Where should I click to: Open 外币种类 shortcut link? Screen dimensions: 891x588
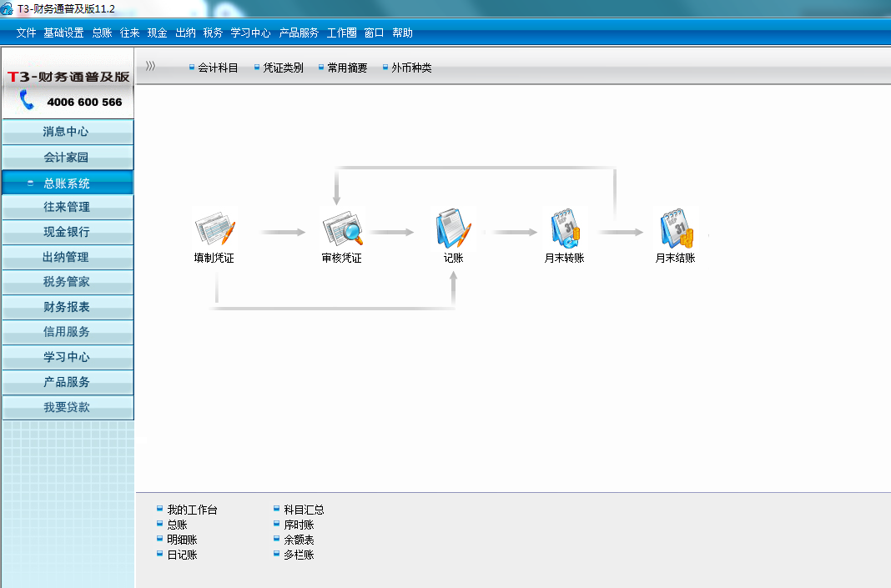click(x=407, y=68)
